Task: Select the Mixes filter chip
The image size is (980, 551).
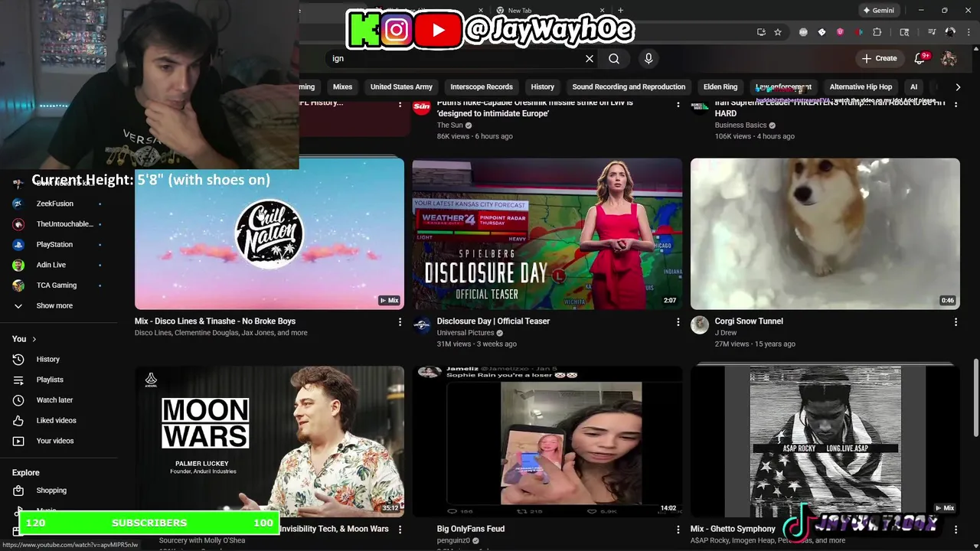Action: click(x=342, y=86)
